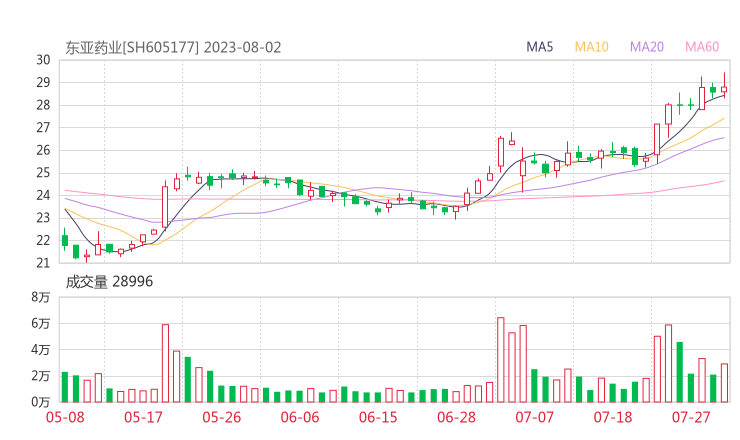
Task: Click the price axis label 28
Action: 43,105
